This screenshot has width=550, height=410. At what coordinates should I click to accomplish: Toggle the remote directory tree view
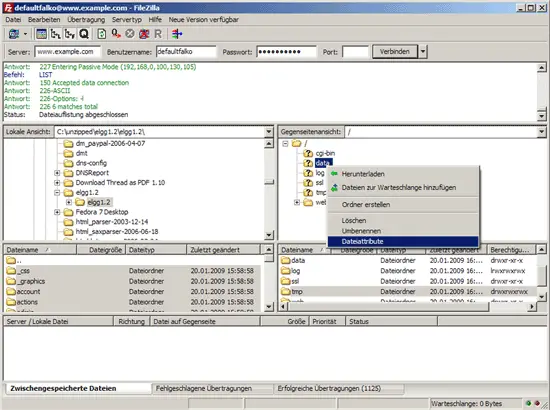coord(70,34)
